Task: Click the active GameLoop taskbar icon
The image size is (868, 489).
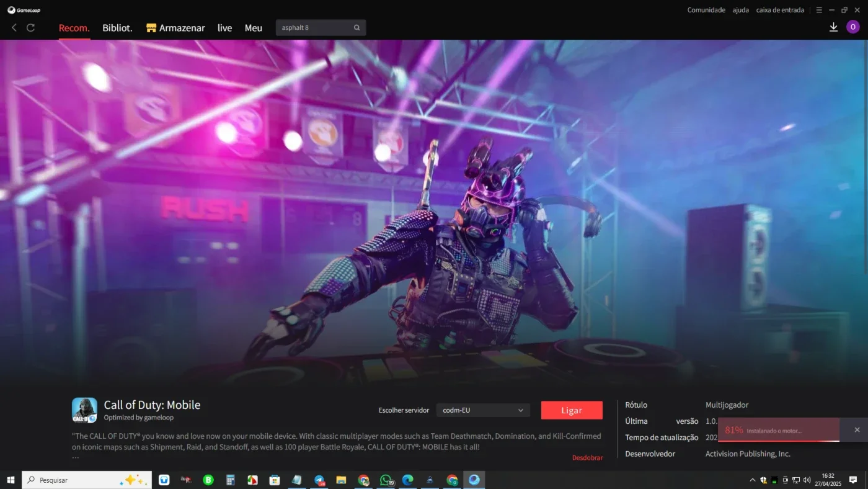Action: [x=474, y=480]
